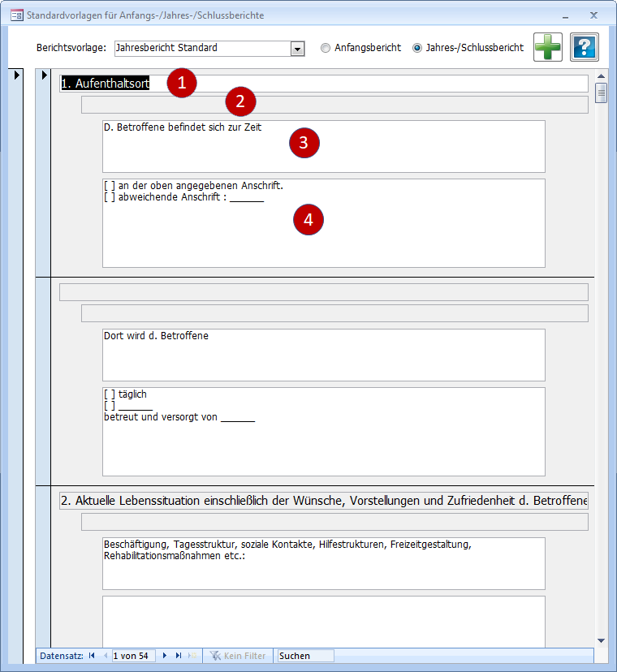Click the record number field '1 von 54'

point(133,656)
